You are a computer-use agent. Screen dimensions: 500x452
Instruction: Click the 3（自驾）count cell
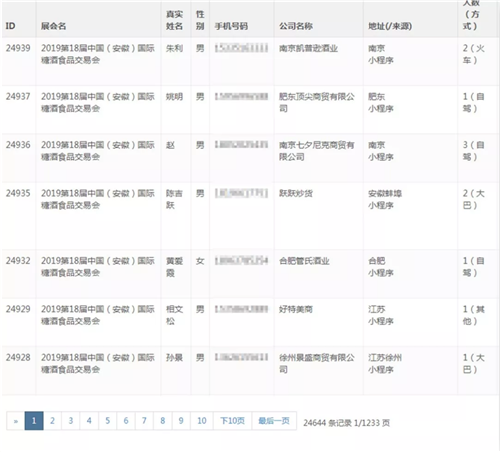click(474, 151)
